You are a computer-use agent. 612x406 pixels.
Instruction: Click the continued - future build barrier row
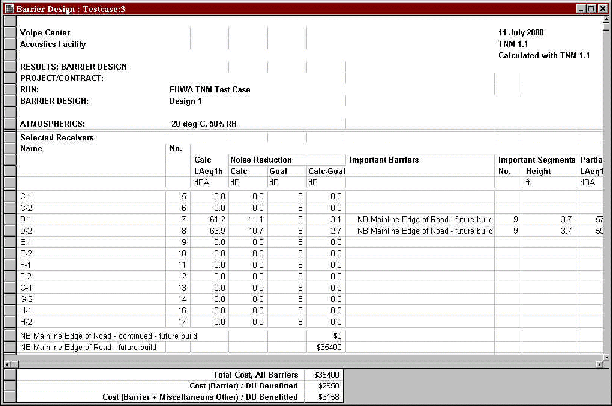(x=109, y=336)
